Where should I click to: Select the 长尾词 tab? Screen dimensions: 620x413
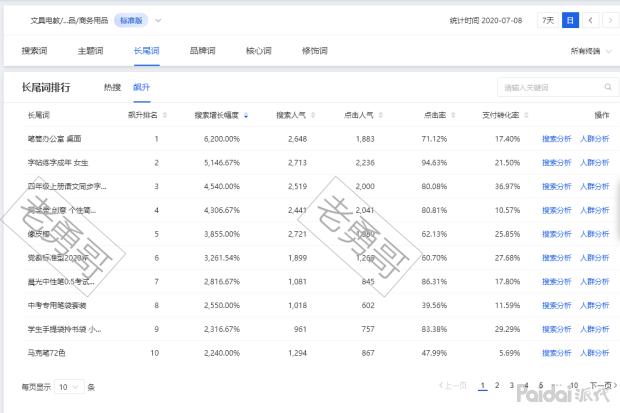point(146,51)
